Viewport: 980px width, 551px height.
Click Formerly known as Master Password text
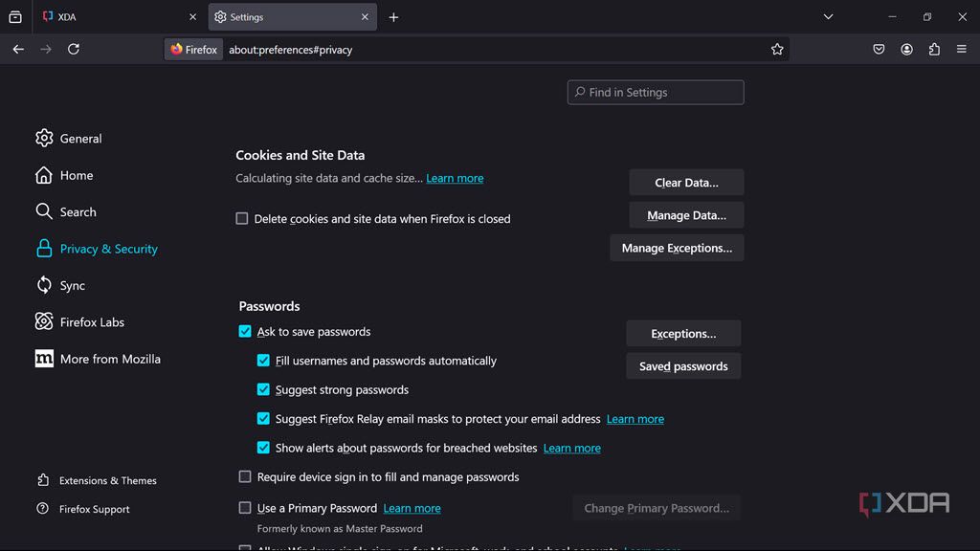[340, 528]
